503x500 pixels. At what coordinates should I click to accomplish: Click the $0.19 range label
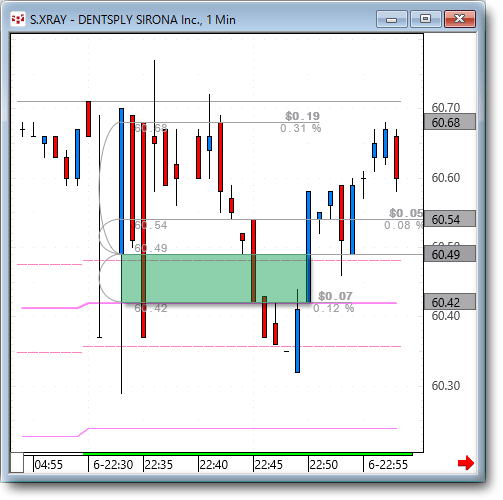pyautogui.click(x=302, y=116)
